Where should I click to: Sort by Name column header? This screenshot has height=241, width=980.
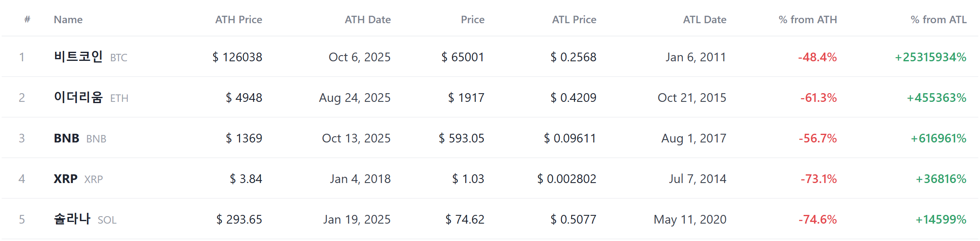pos(68,19)
